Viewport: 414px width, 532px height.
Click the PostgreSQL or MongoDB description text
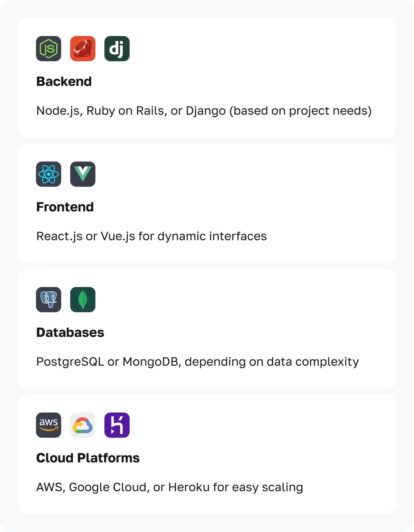coord(197,361)
